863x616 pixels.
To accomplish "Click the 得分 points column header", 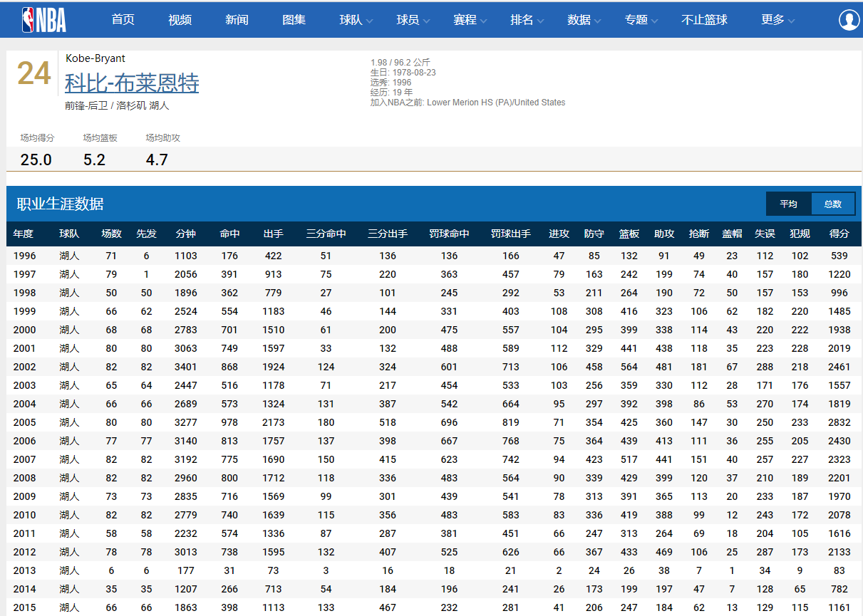I will click(839, 234).
